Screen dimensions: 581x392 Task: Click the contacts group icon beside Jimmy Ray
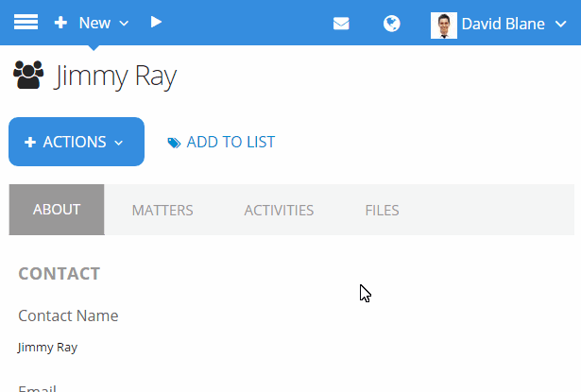click(28, 75)
